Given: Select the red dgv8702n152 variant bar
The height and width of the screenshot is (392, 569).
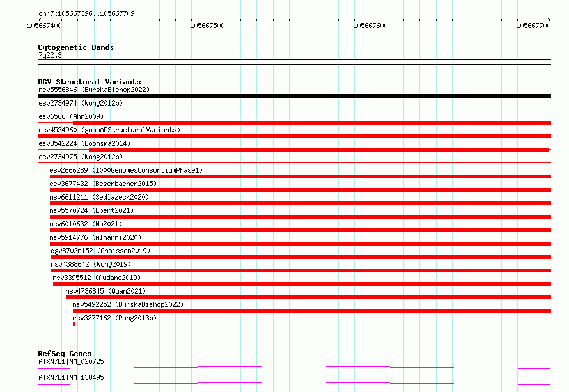Looking at the screenshot, I should click(x=301, y=257).
